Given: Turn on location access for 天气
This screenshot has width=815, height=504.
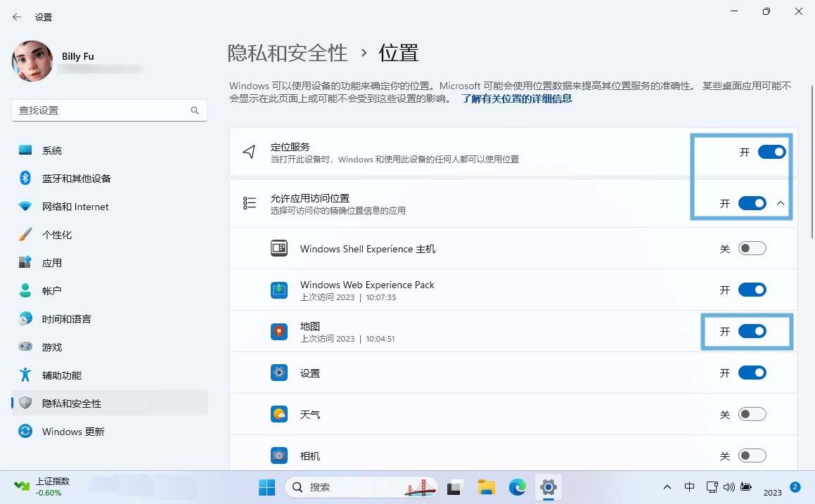Looking at the screenshot, I should coord(752,414).
